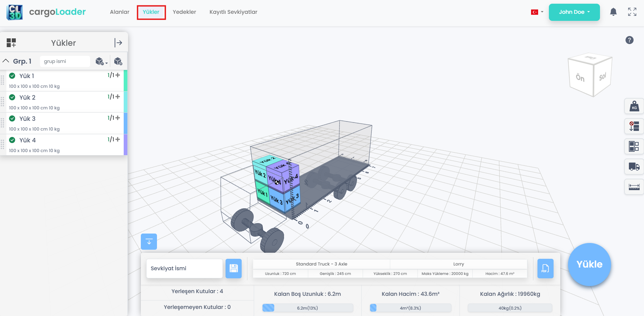This screenshot has height=316, width=644.
Task: Toggle the ruler measurement tool
Action: (x=634, y=186)
